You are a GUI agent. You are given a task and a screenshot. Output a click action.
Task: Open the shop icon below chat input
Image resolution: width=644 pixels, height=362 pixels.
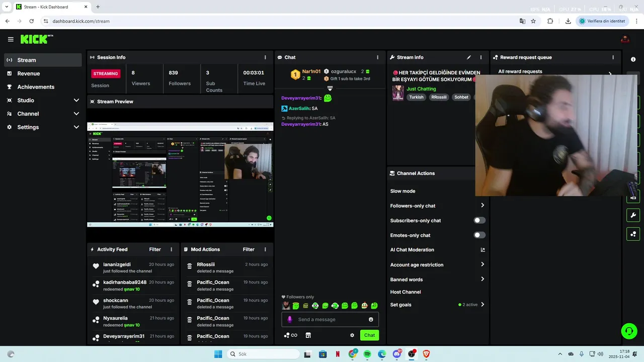(x=308, y=335)
